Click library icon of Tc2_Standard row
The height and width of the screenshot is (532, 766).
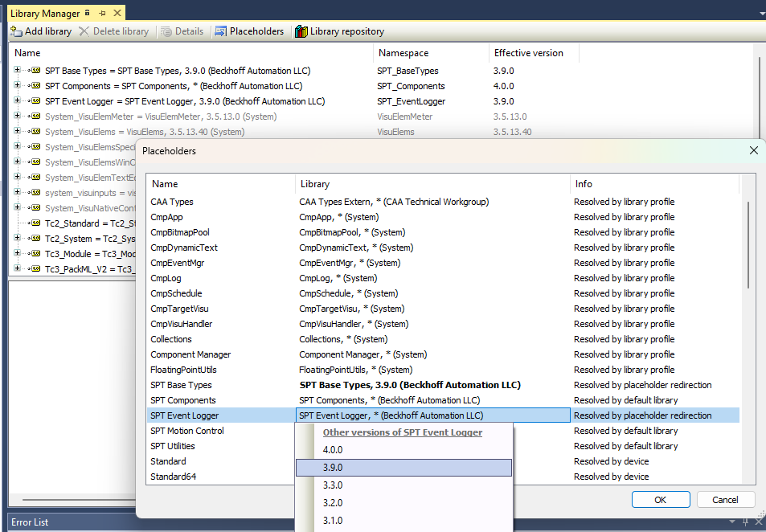tap(35, 223)
